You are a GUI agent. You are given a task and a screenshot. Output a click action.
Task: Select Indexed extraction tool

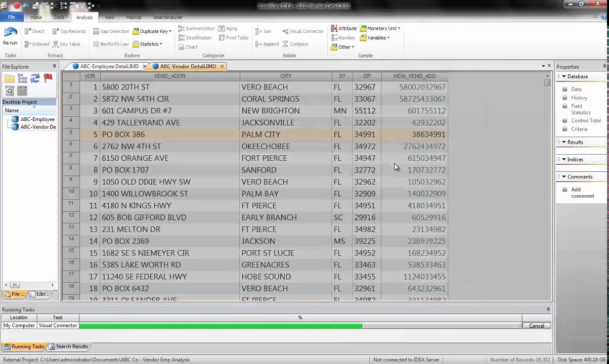pos(37,44)
